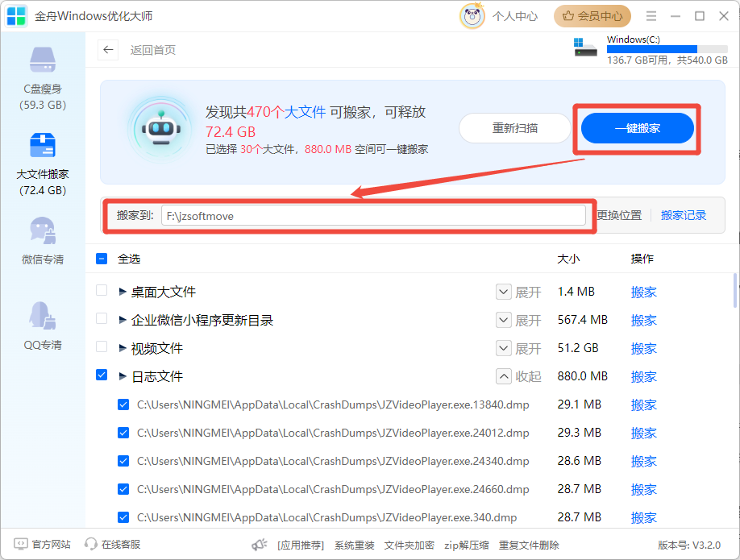Click the back arrow to return home
Screen dimensions: 740x560
pyautogui.click(x=108, y=49)
